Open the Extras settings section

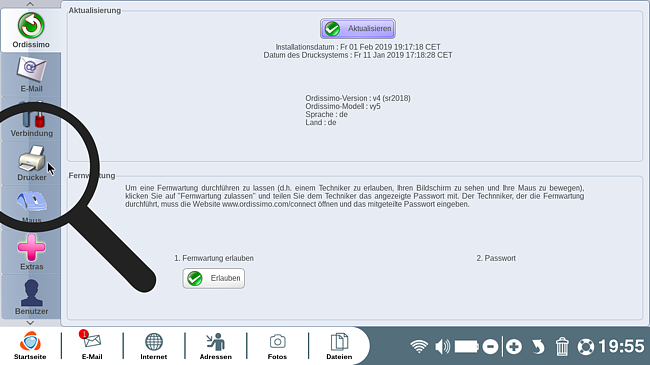32,252
